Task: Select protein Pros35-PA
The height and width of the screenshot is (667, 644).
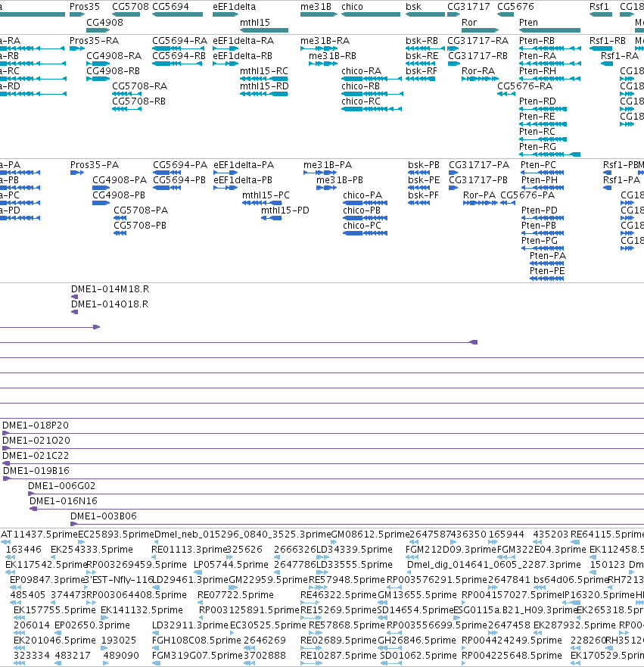Action: click(x=77, y=173)
